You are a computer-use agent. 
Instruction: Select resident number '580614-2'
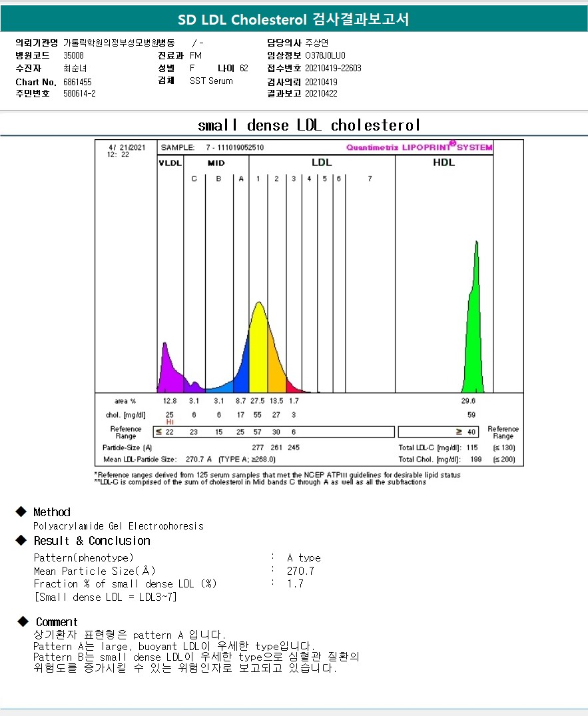[x=79, y=94]
